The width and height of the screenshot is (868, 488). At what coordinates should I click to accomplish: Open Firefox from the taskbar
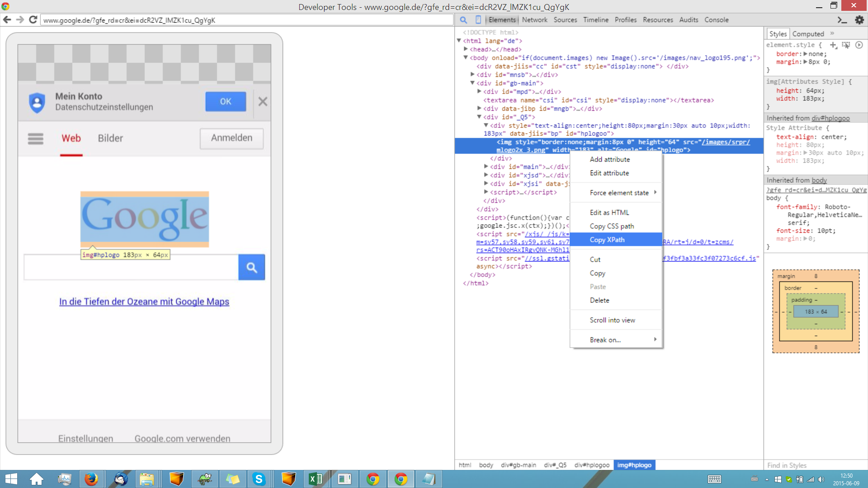(x=91, y=479)
